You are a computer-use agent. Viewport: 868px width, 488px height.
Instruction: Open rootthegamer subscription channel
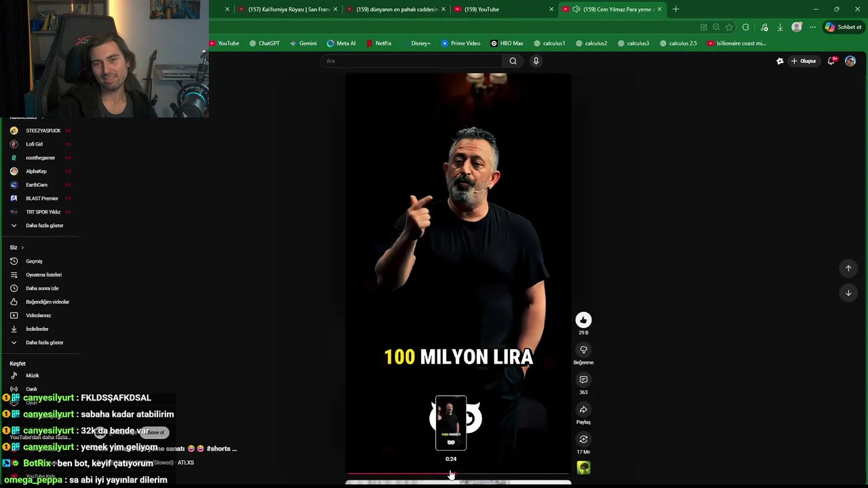pyautogui.click(x=41, y=158)
